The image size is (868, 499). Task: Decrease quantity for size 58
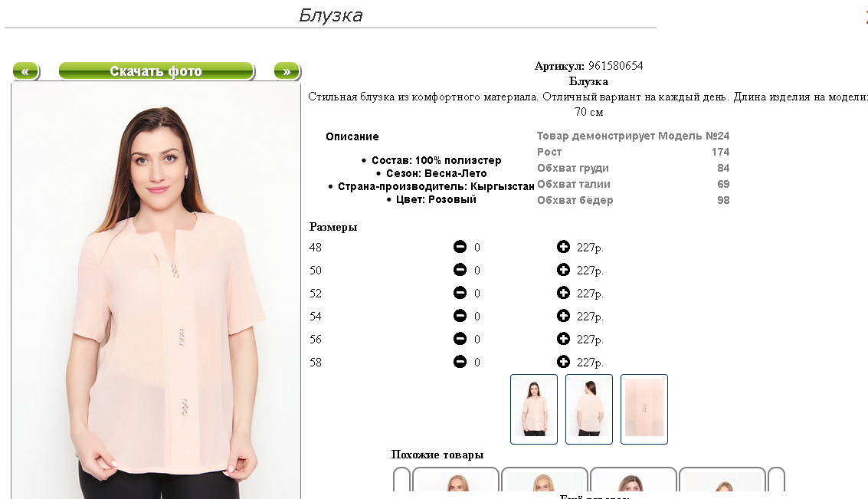(460, 362)
